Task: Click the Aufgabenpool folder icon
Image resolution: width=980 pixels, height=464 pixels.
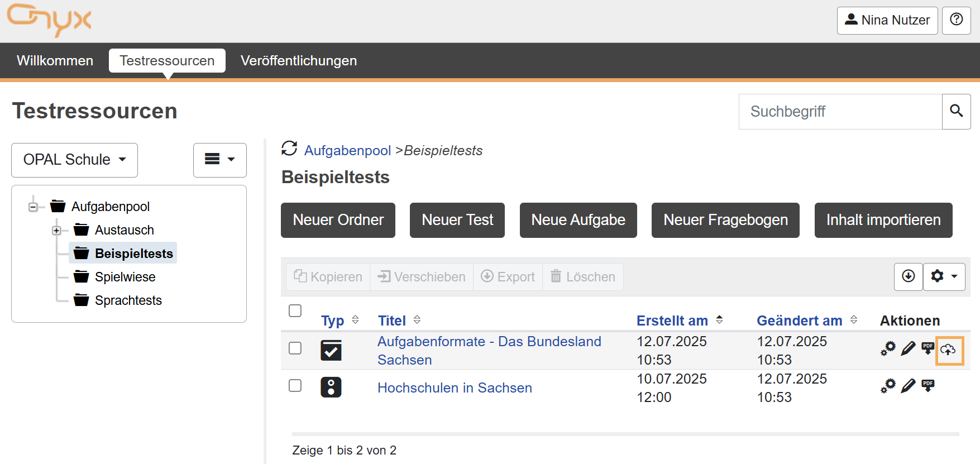Action: pos(58,206)
